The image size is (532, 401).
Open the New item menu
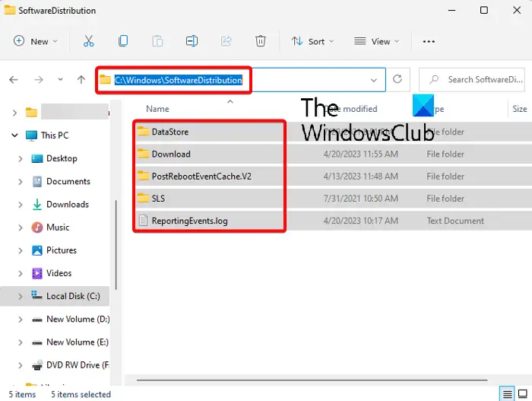coord(35,41)
